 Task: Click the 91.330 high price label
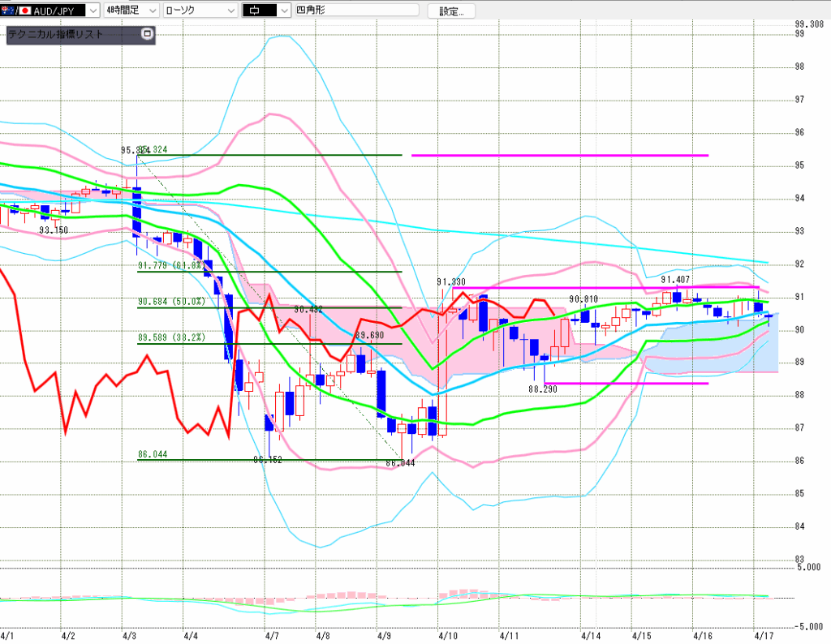pos(451,281)
